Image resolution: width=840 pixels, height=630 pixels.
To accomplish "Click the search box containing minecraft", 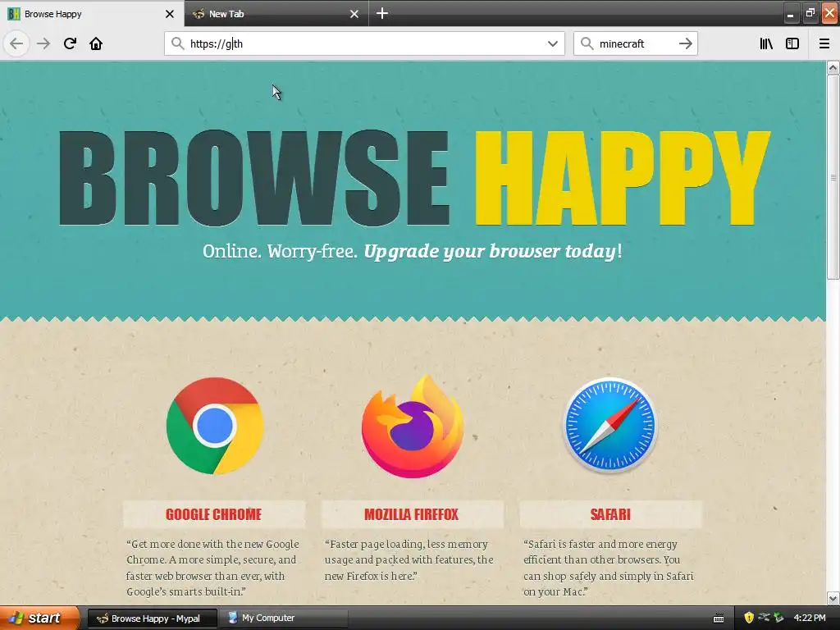I will (x=636, y=43).
